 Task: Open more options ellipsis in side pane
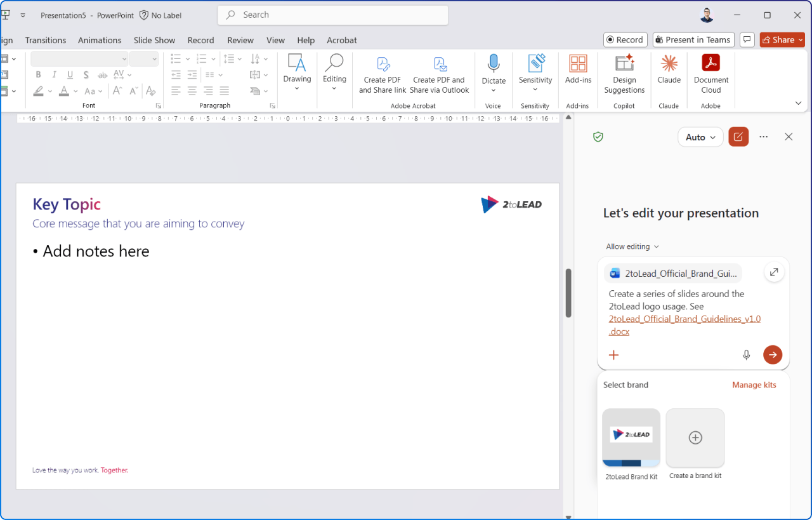coord(764,137)
